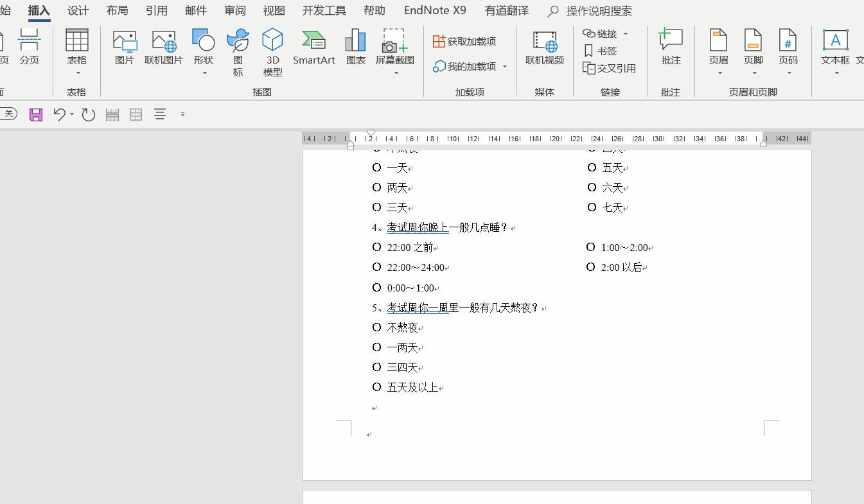
Task: Open the SmartArt insertion dialog
Action: point(313,48)
